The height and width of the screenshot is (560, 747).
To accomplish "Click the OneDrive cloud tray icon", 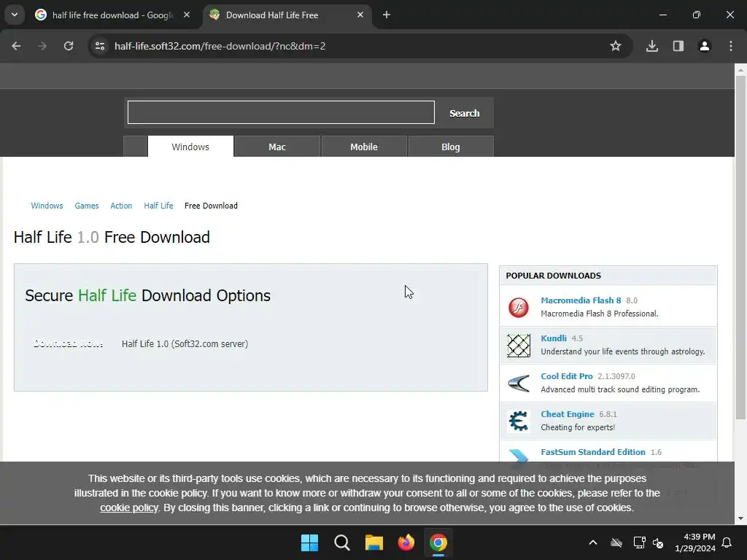I will 616,542.
